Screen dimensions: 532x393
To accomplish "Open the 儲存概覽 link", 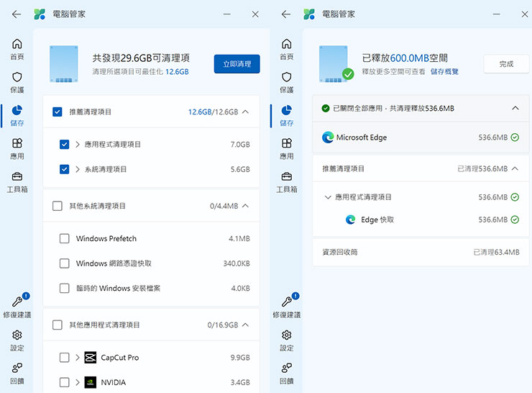I will coord(444,72).
